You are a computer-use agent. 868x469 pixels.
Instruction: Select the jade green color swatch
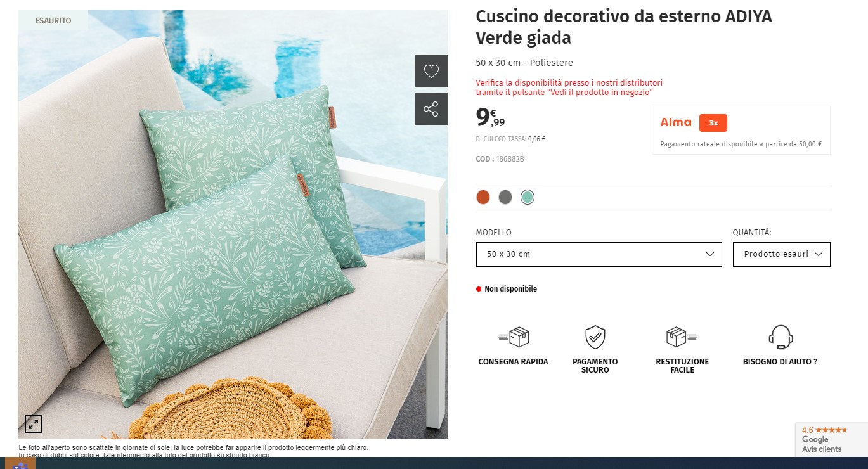pyautogui.click(x=528, y=197)
